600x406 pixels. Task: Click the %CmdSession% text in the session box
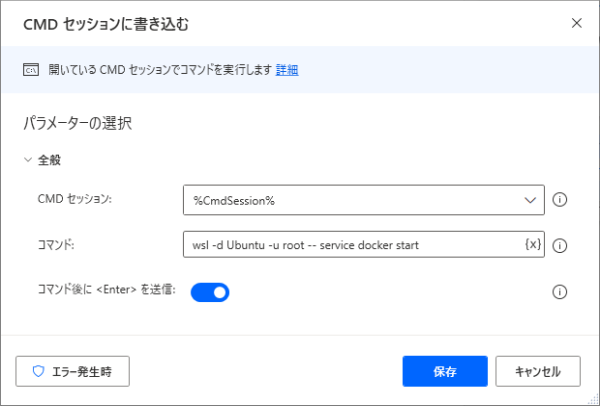tap(234, 201)
